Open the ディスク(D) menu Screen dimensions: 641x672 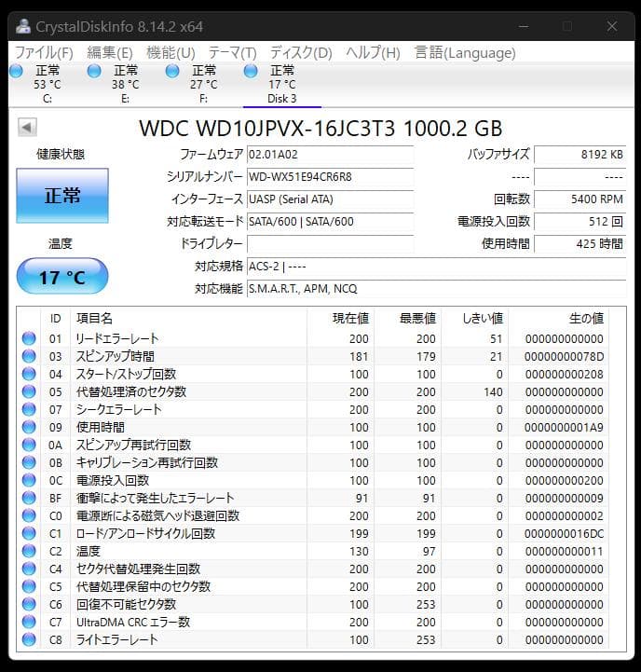coord(301,53)
